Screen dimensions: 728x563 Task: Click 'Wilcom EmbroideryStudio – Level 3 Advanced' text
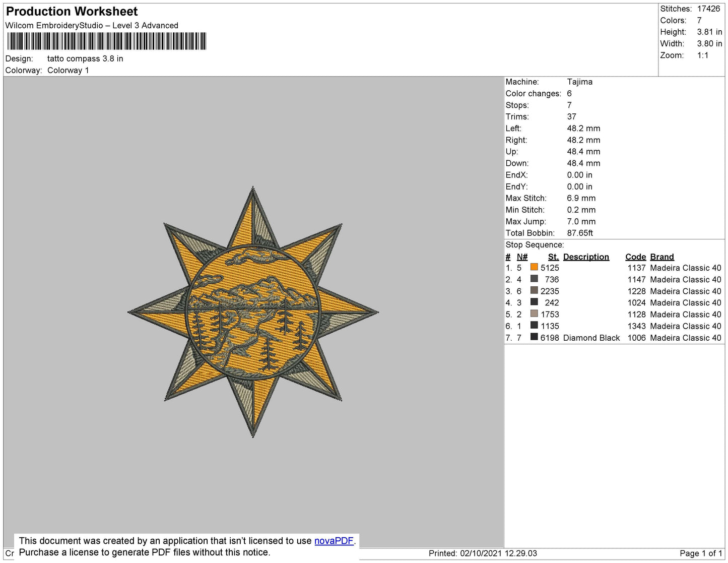click(92, 26)
